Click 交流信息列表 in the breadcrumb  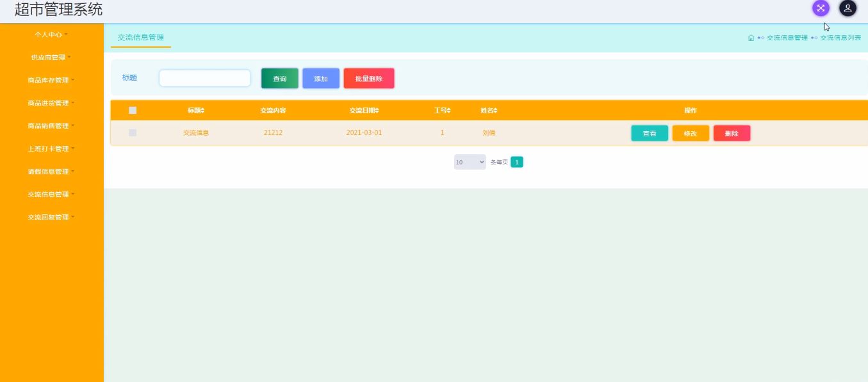[x=840, y=38]
